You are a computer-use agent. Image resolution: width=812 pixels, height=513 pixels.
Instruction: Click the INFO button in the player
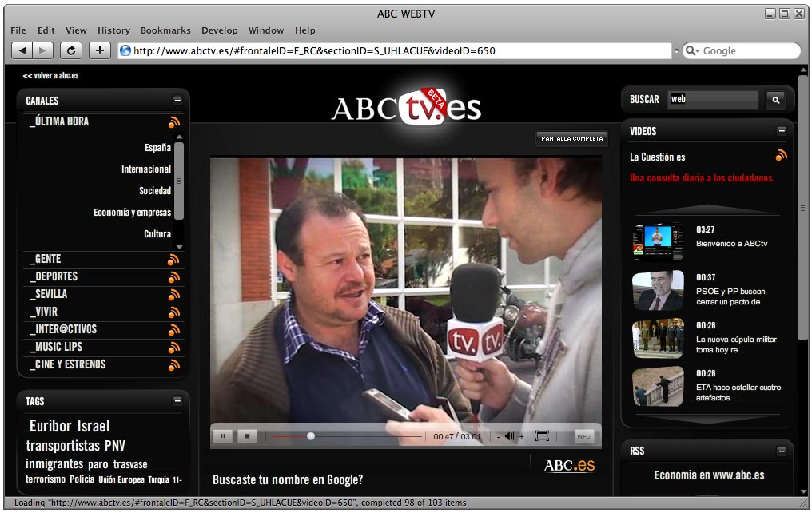click(x=583, y=436)
